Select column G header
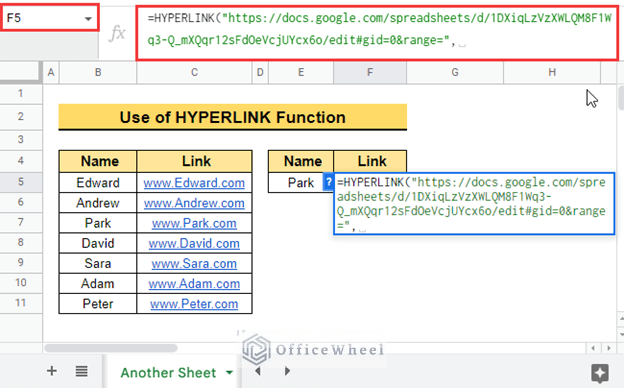 [x=455, y=72]
